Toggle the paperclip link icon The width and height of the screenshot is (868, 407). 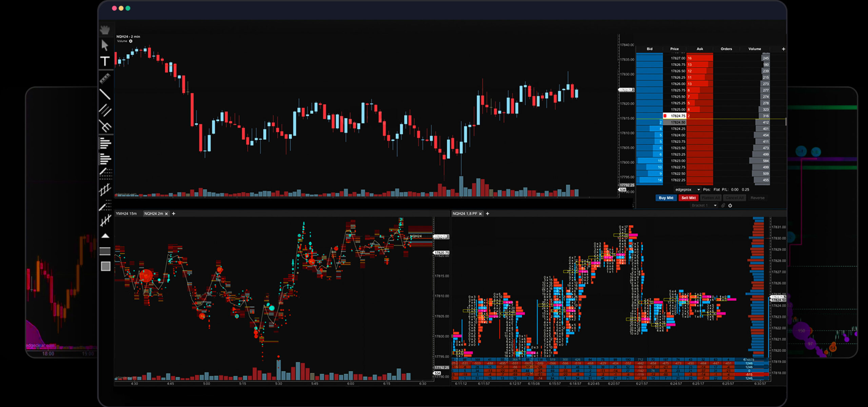pyautogui.click(x=723, y=206)
